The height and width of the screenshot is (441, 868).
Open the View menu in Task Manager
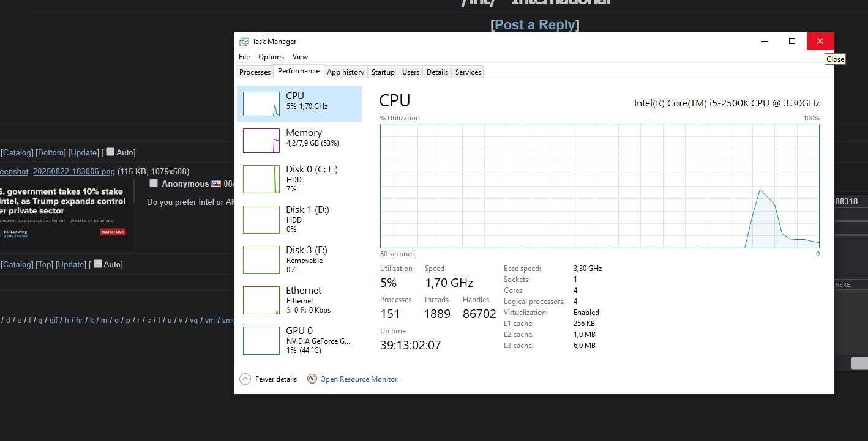301,57
